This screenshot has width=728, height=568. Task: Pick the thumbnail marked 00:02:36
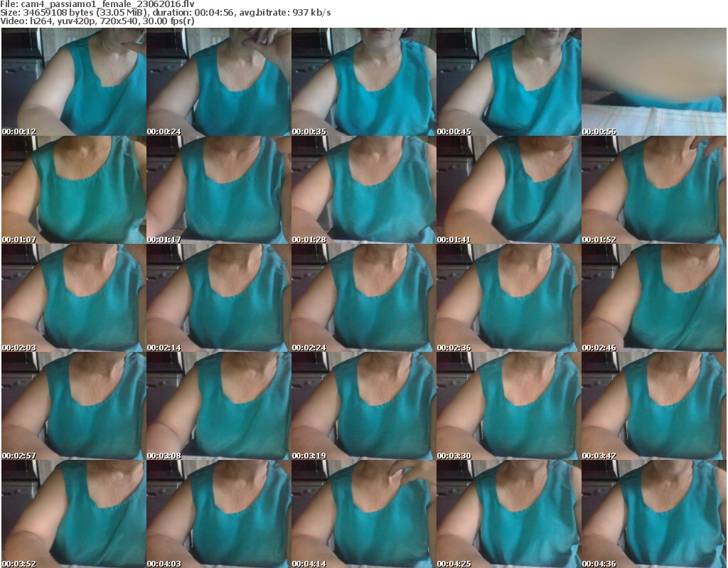pos(509,298)
